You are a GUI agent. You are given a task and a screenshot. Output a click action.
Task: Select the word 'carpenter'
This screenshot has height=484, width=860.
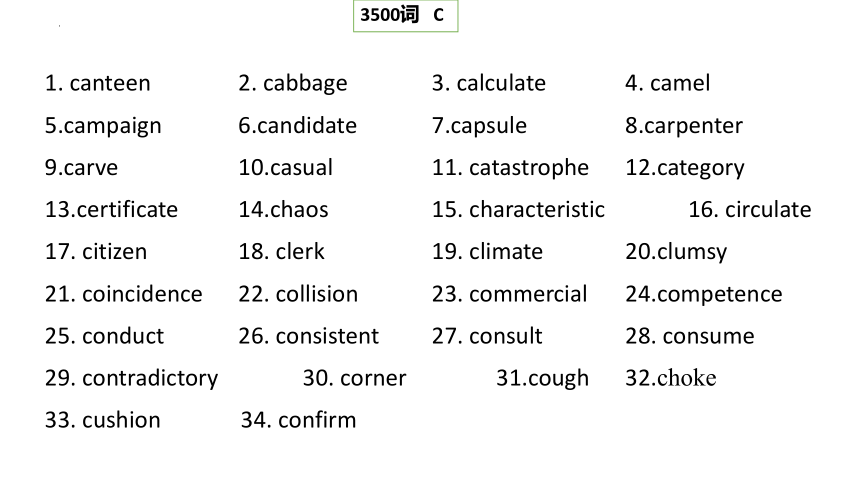coord(693,127)
